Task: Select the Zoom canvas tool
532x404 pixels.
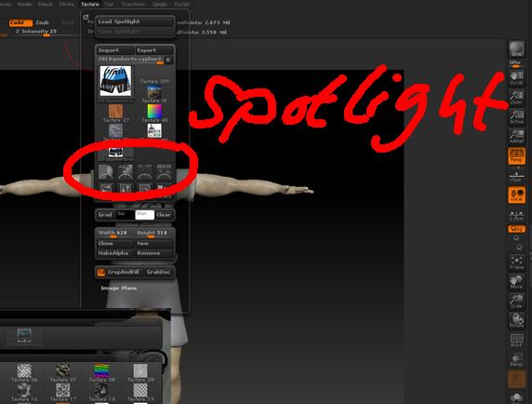Action: pos(516,98)
